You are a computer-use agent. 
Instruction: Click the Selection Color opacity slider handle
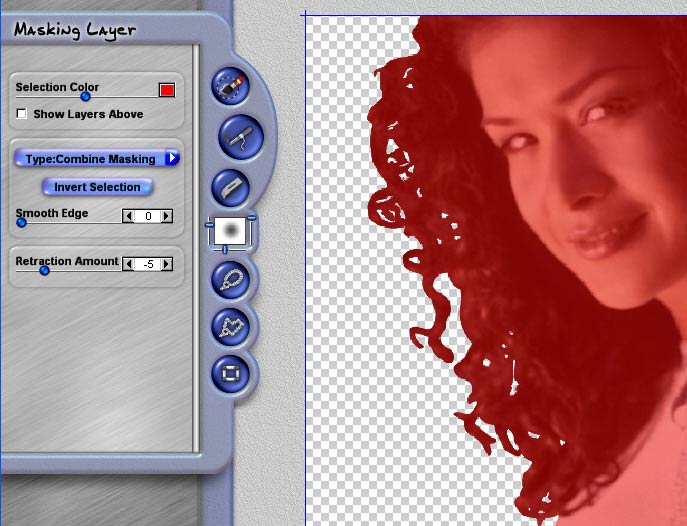[x=85, y=96]
